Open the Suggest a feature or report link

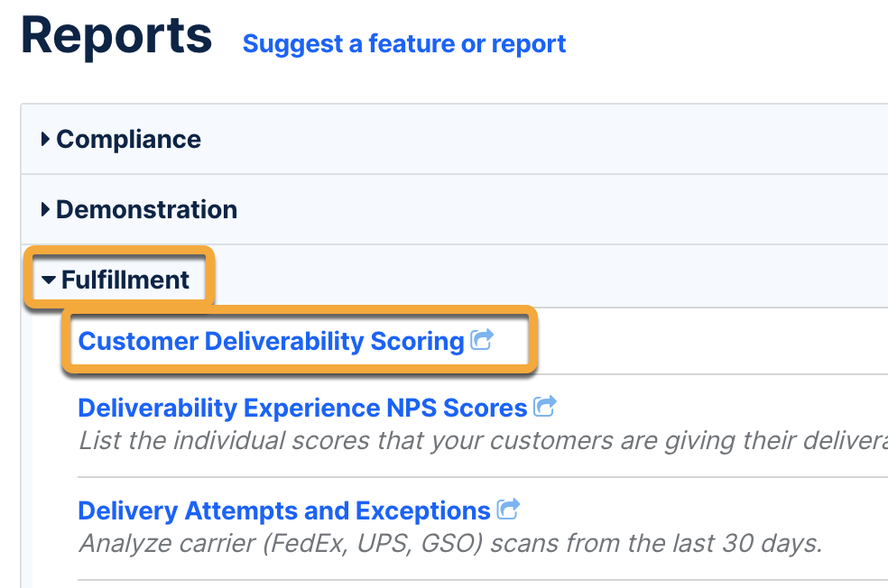(x=404, y=43)
